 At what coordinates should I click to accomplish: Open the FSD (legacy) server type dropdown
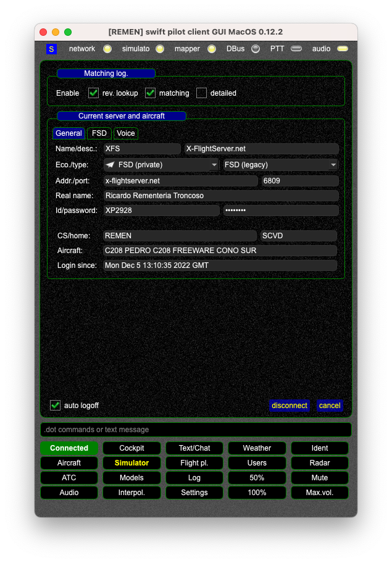[280, 165]
